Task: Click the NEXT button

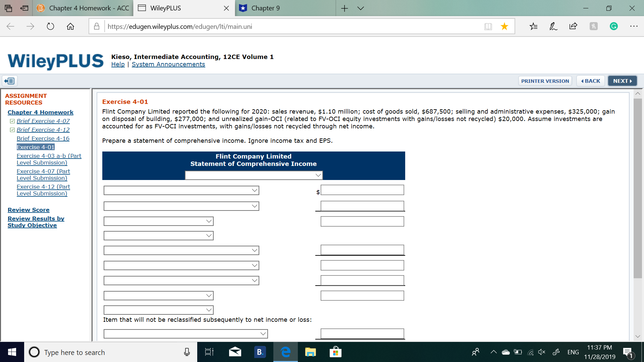Action: point(622,81)
